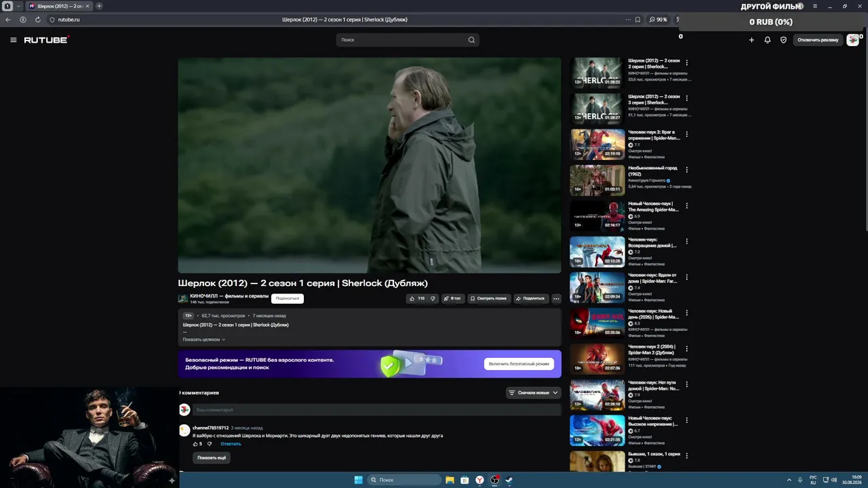The image size is (868, 488).
Task: Open the КИНОЧИЛЛ channel name link
Action: coord(229,296)
